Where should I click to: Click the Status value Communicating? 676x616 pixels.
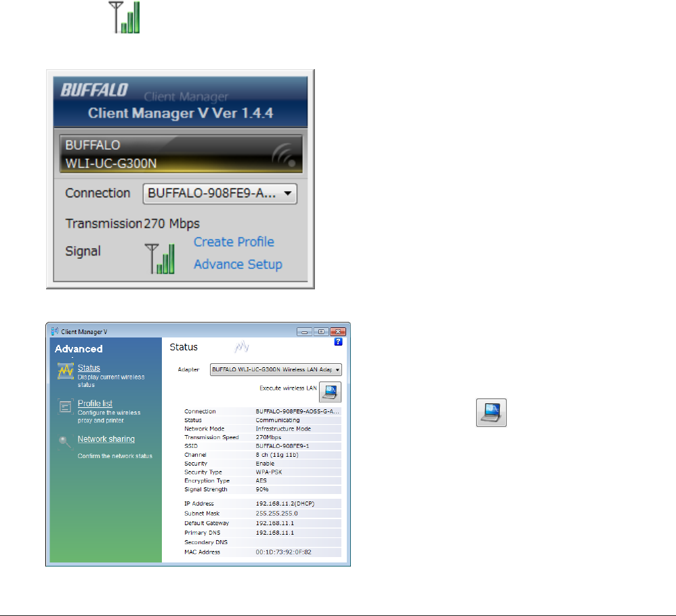pyautogui.click(x=278, y=420)
